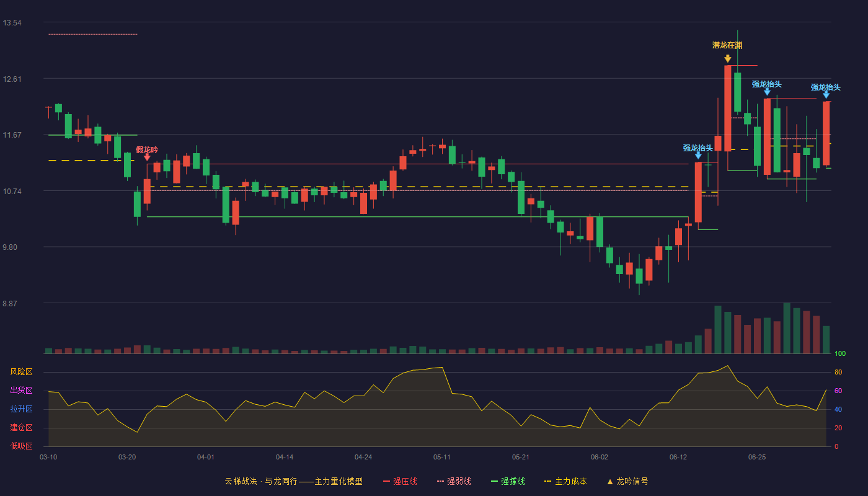Click the 03-10 date label
This screenshot has height=496, width=868.
coord(48,457)
